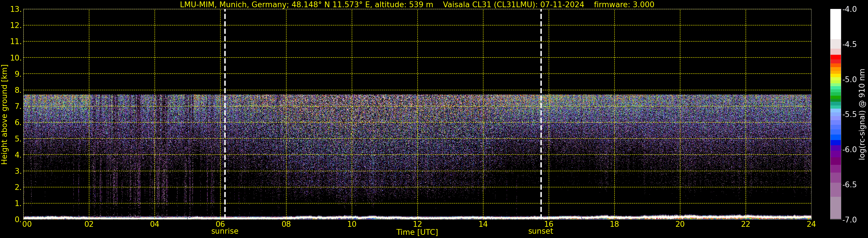
Task: Select the height axis tick label "8."
Action: click(x=18, y=90)
